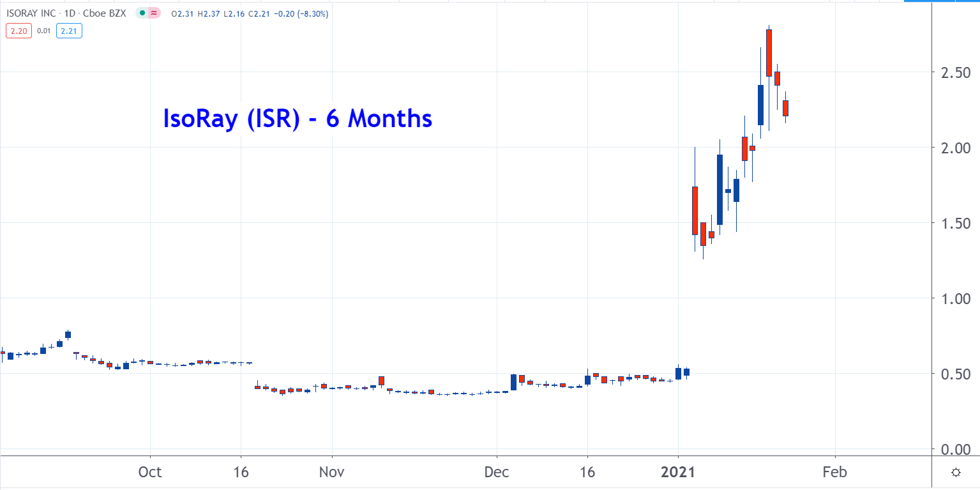Click the Dec label on time axis

tap(496, 473)
